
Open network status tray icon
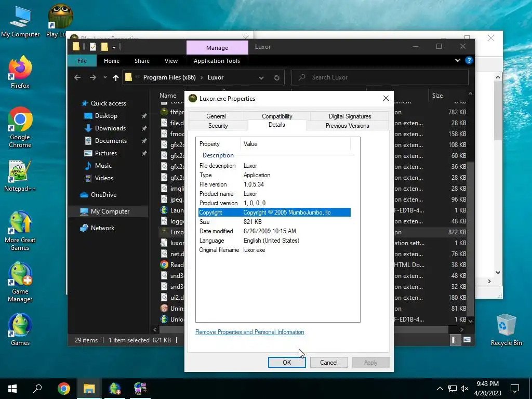453,389
